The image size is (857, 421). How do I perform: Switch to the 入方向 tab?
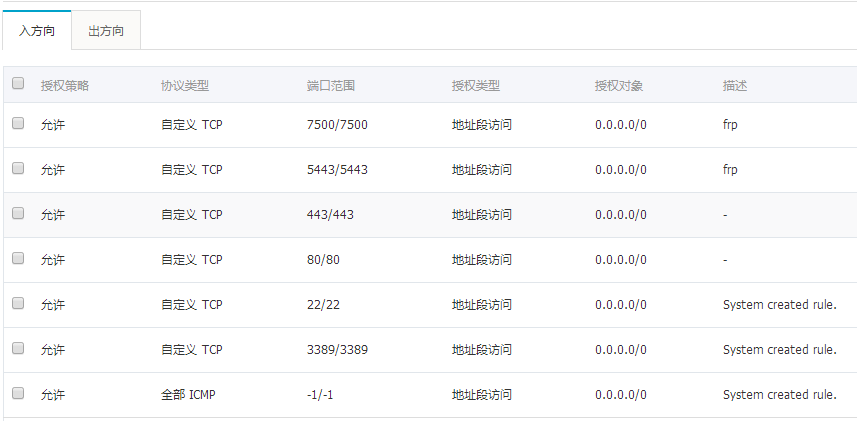pyautogui.click(x=37, y=31)
